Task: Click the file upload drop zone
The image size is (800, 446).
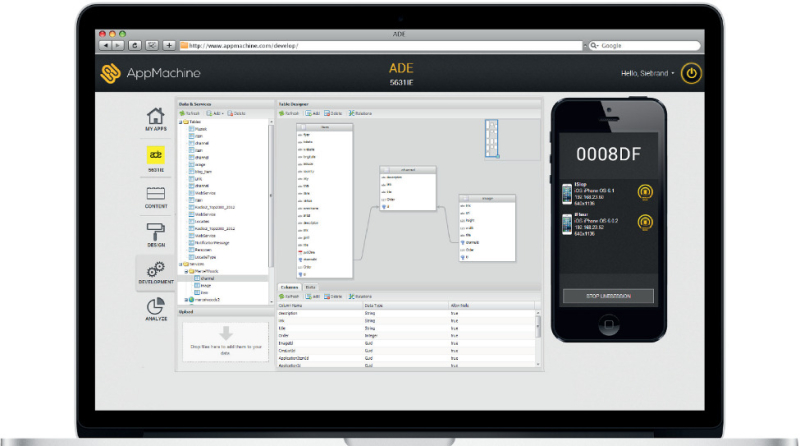Action: (x=226, y=342)
